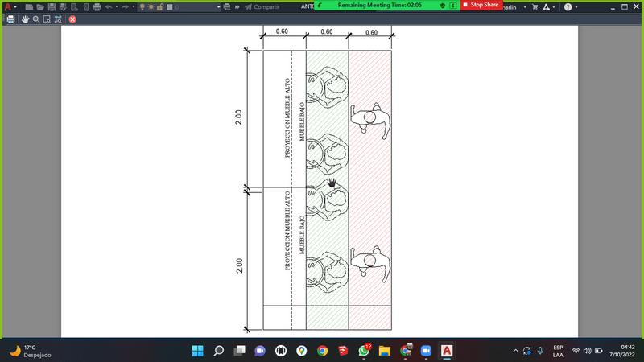The height and width of the screenshot is (362, 644).
Task: Open WhatsApp from taskbar
Action: point(365,351)
